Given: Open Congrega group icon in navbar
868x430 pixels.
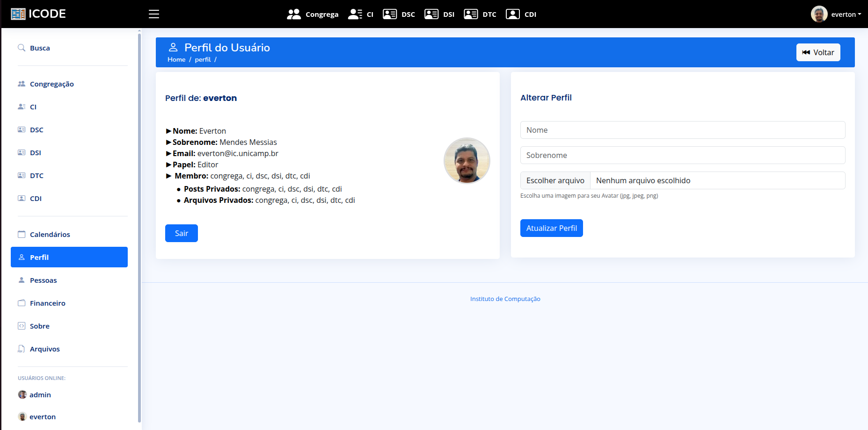Looking at the screenshot, I should [x=294, y=14].
